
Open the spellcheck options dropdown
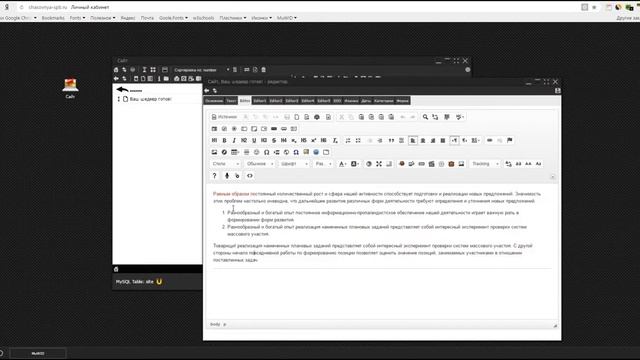[460, 117]
